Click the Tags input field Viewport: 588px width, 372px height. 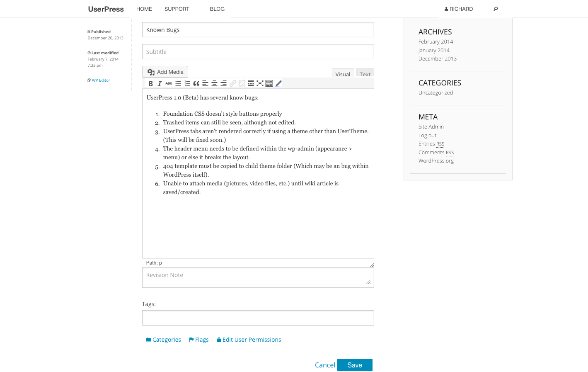(x=258, y=318)
